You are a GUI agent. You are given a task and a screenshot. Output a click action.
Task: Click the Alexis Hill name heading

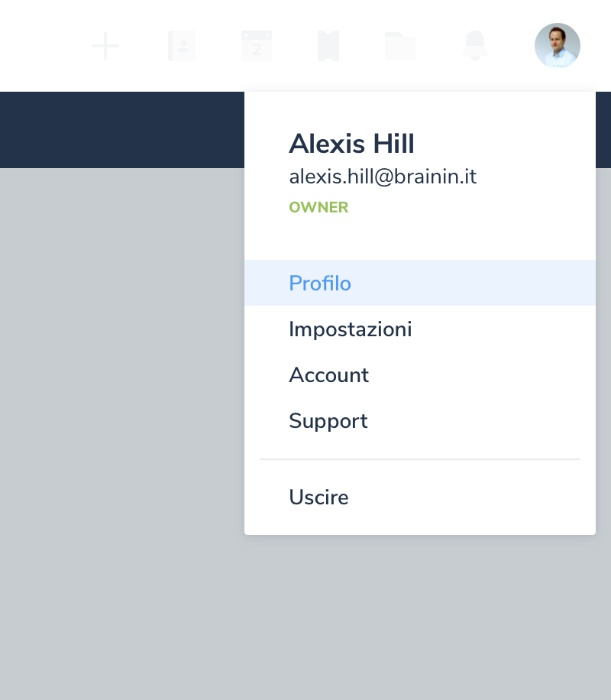[x=351, y=144]
